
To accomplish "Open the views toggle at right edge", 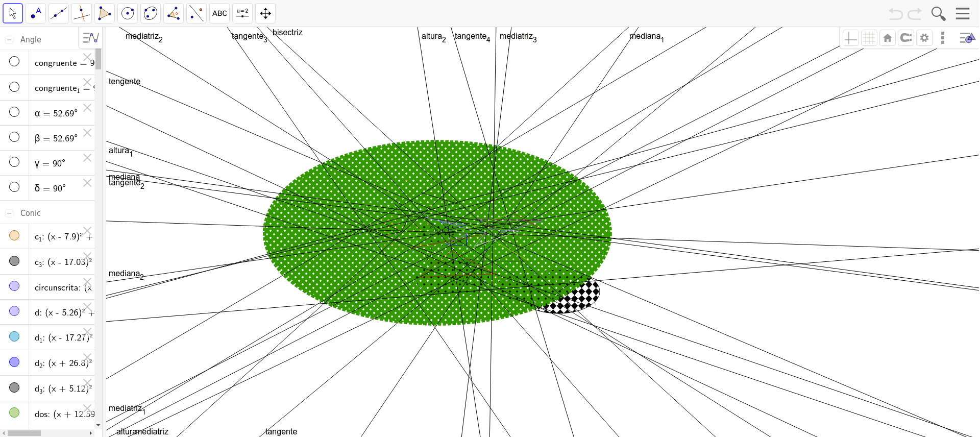I will (x=967, y=38).
